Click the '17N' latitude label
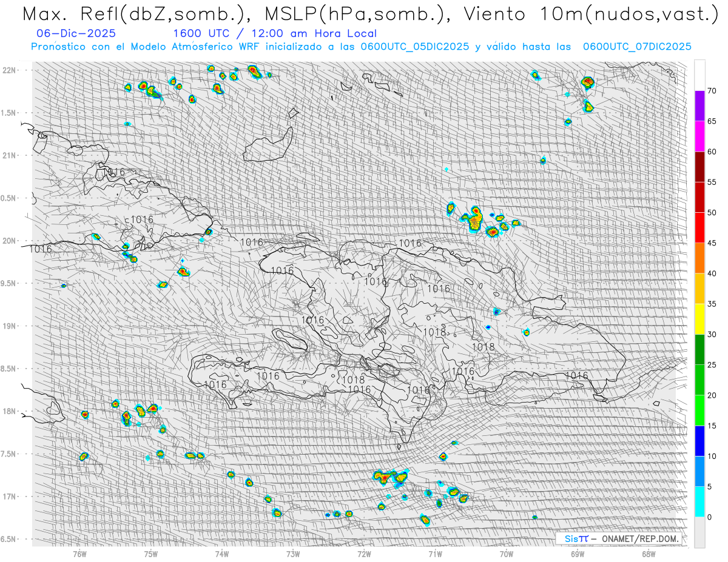The height and width of the screenshot is (562, 728). (10, 497)
